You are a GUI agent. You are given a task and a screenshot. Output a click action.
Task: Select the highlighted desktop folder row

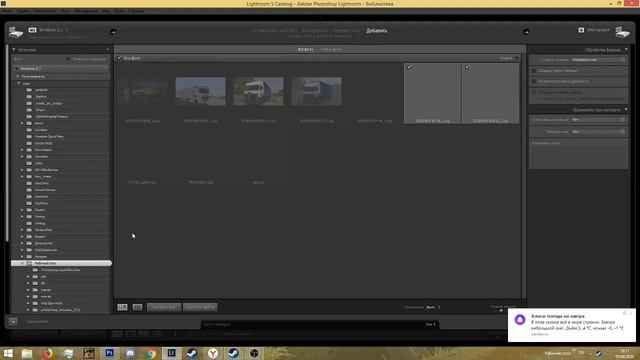point(61,263)
